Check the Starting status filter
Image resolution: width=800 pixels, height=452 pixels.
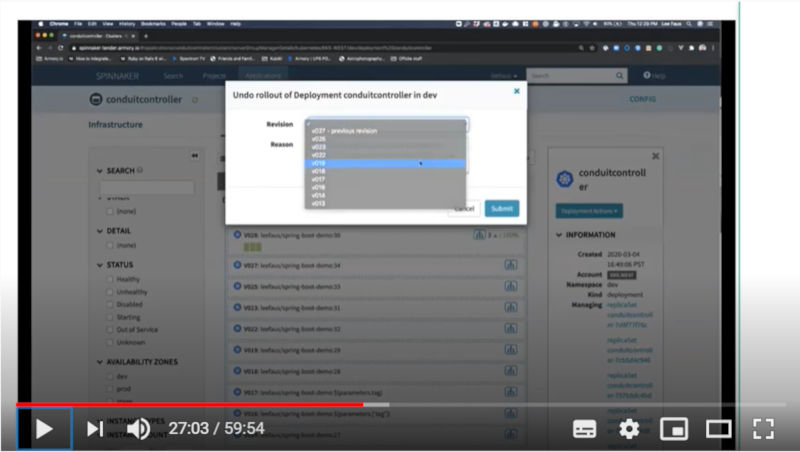tap(110, 317)
